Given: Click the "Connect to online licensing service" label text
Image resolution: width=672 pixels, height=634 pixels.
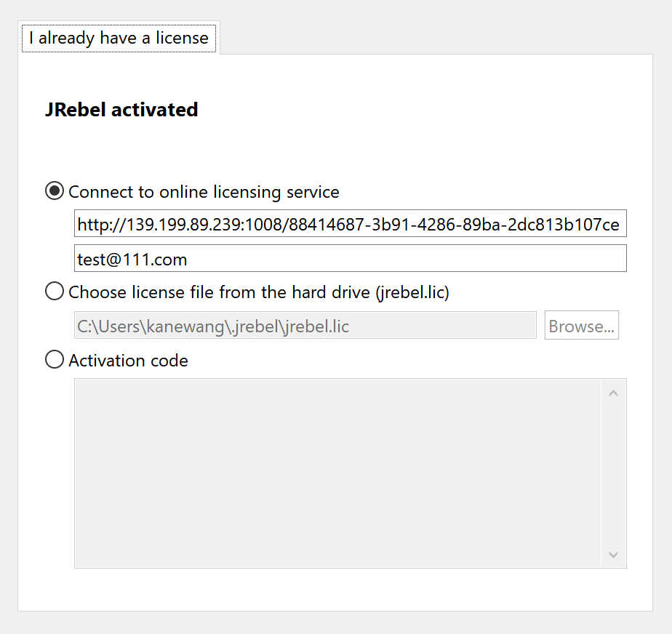Looking at the screenshot, I should click(x=204, y=192).
